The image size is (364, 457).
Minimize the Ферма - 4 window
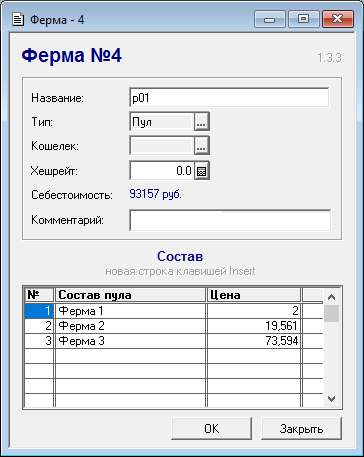coord(269,20)
